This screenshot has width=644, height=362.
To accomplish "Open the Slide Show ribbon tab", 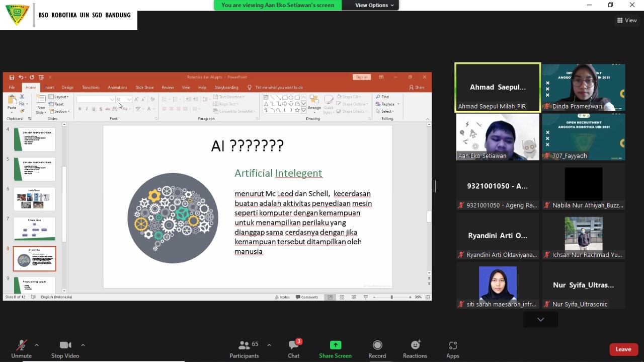I will click(x=144, y=87).
